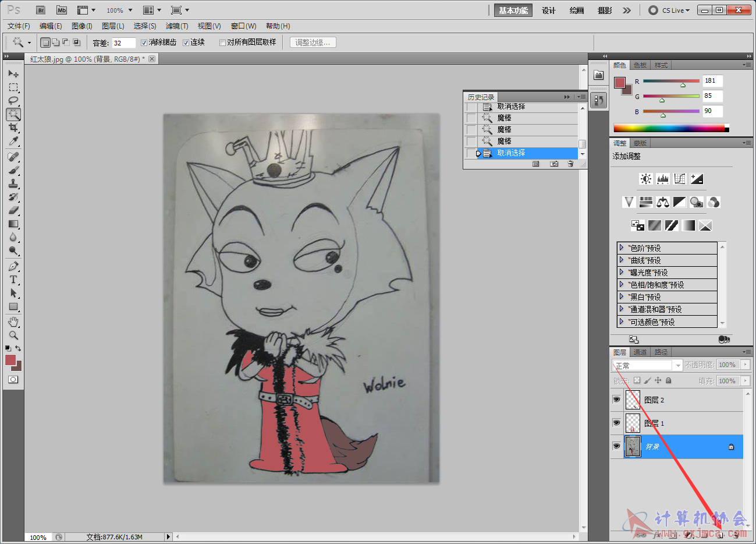Viewport: 756px width, 544px height.
Task: Switch to 基本功能 workspace
Action: 513,10
